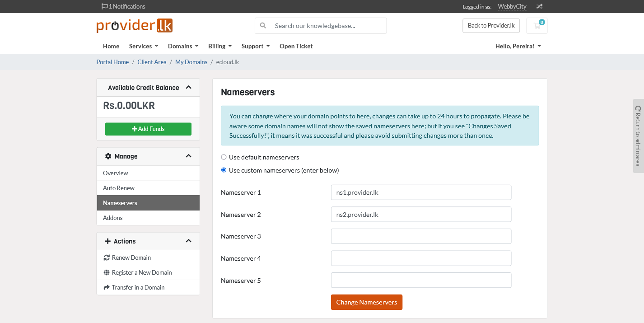Collapse the Actions panel chevron

pos(189,241)
